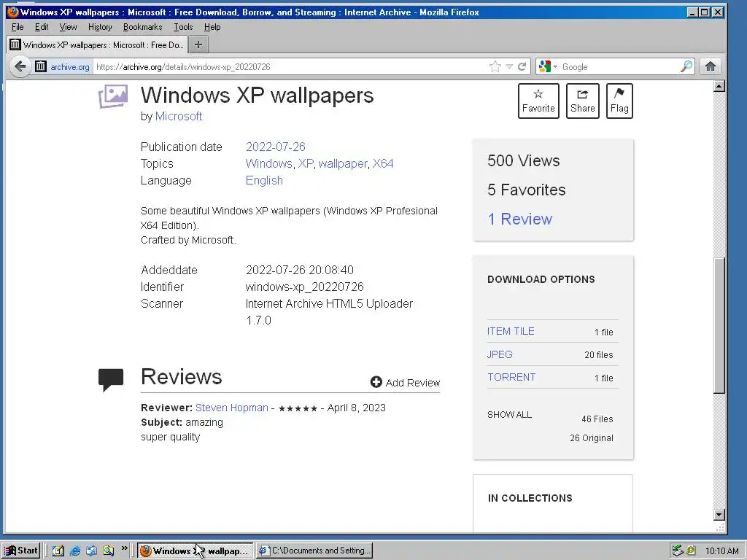The image size is (747, 560).
Task: Switch to the Firefox taskbar button
Action: pos(196,551)
